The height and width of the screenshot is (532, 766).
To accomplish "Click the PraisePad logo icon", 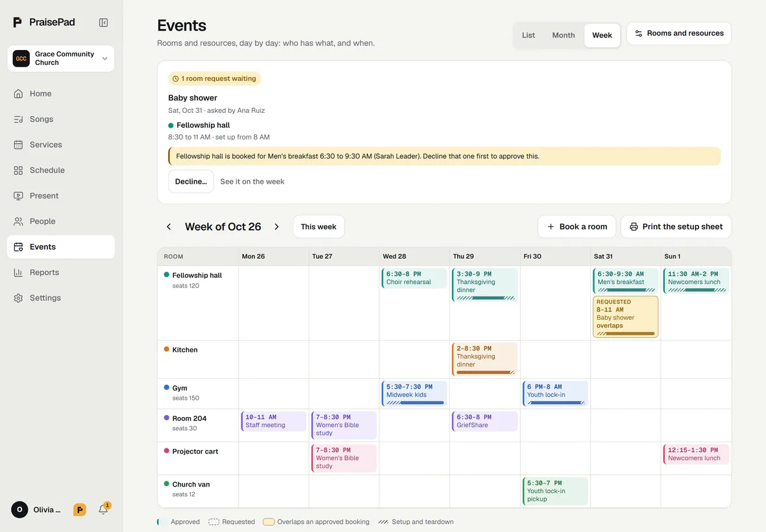I will click(x=18, y=22).
